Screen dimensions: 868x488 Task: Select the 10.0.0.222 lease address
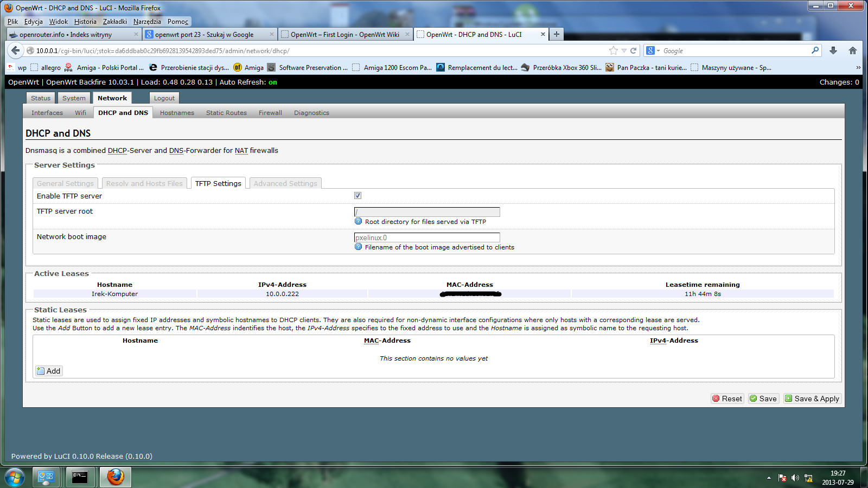click(282, 294)
